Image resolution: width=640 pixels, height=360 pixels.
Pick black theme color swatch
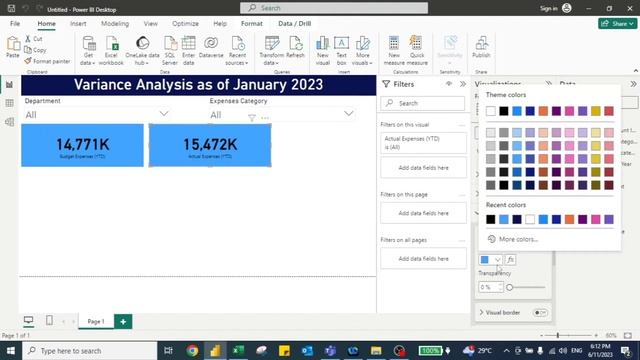tap(504, 111)
